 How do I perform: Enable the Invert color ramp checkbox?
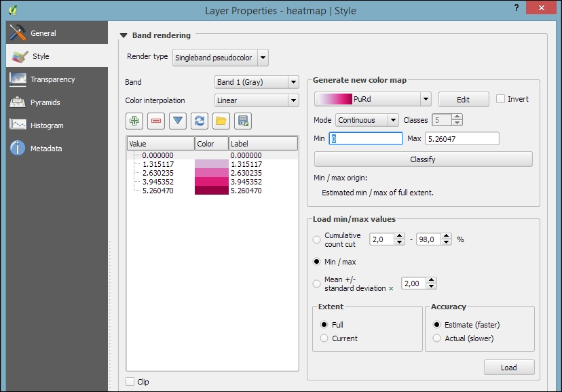[x=500, y=98]
